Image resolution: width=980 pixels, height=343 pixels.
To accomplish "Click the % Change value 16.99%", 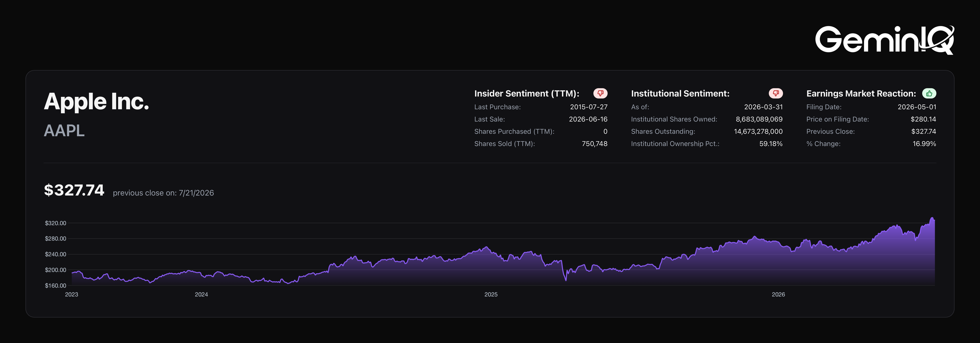I will click(924, 144).
